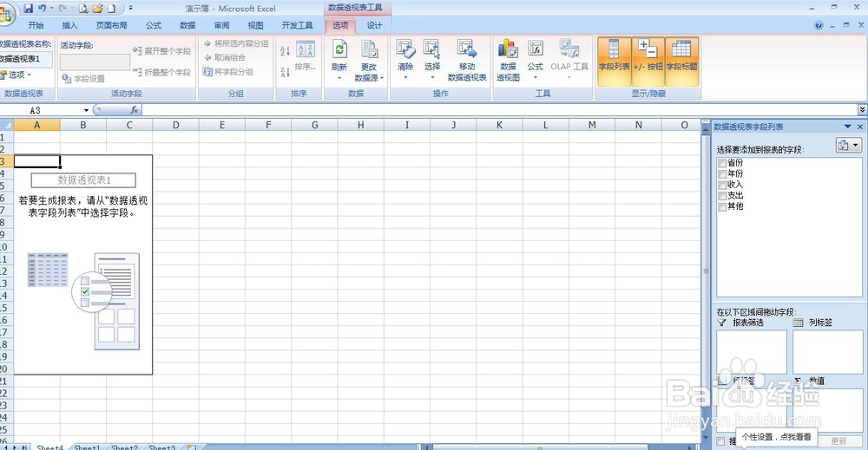Click the 数据透视表1 placeholder box in sheet
This screenshot has height=450, width=868.
click(83, 180)
